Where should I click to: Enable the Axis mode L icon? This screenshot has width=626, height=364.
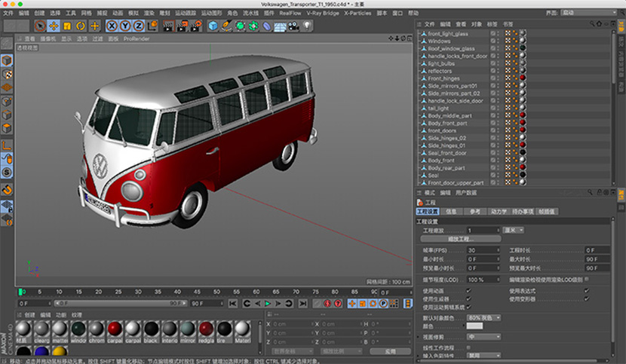pyautogui.click(x=7, y=145)
